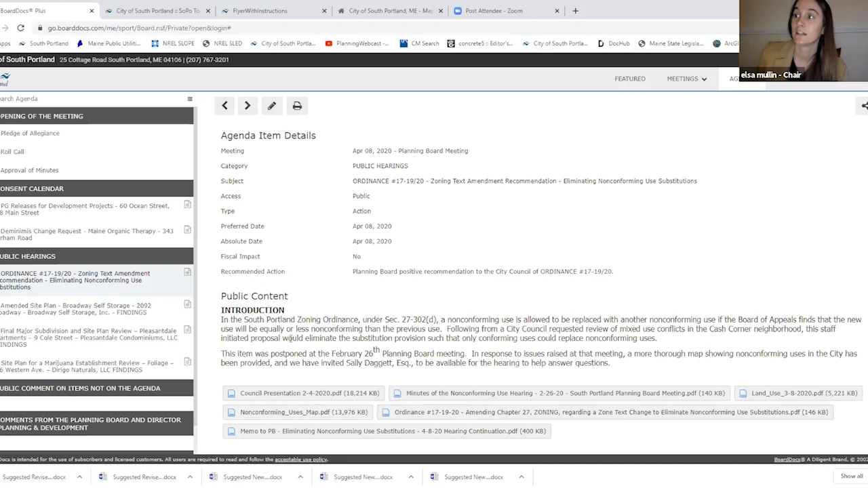The width and height of the screenshot is (868, 488).
Task: Switch to City of South Portland, ME tab
Action: click(390, 11)
